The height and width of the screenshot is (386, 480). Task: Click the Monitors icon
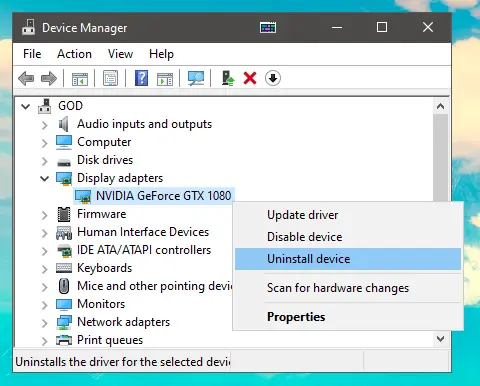click(x=64, y=304)
